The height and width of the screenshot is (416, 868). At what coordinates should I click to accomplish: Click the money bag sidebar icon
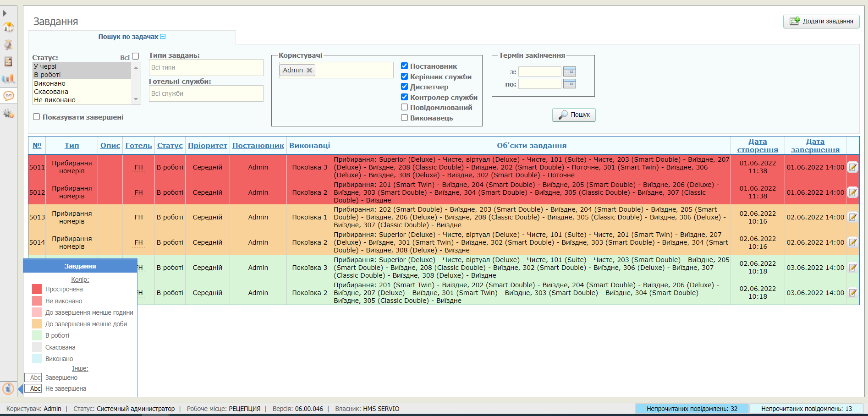tap(8, 44)
